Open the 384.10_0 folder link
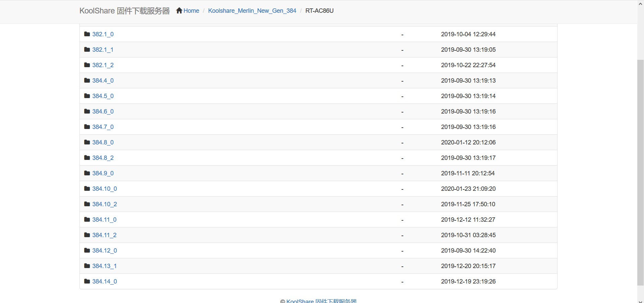Screen dimensions: 644x303 click(x=105, y=189)
